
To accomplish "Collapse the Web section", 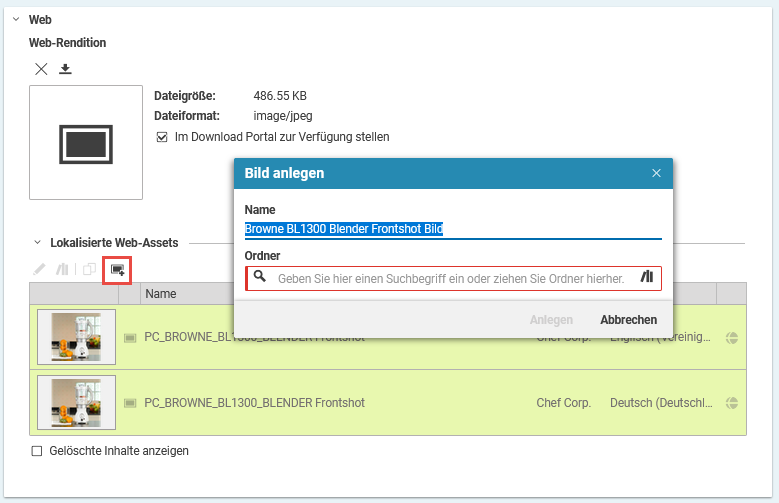I will pos(16,19).
